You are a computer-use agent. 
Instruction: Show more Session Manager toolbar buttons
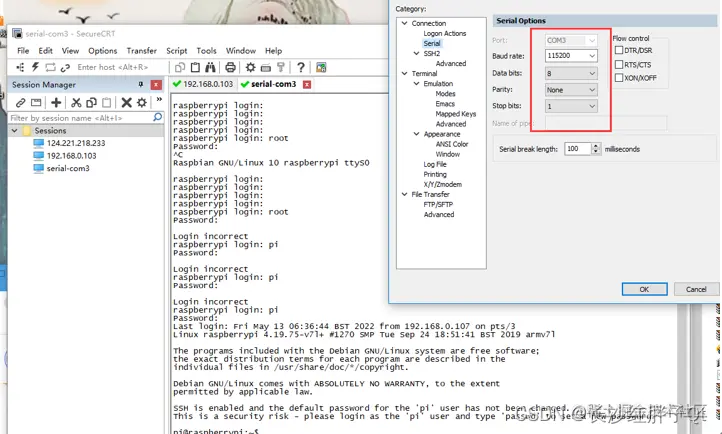click(159, 100)
